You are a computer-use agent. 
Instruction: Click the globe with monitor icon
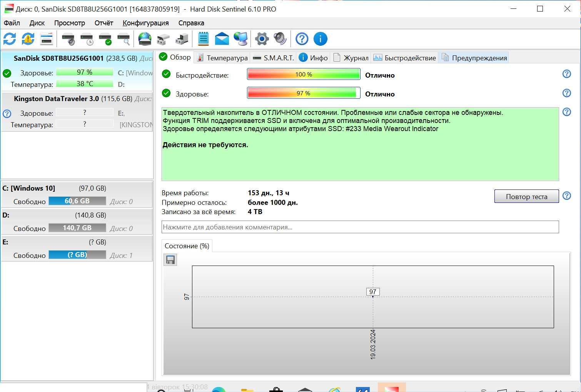[241, 39]
